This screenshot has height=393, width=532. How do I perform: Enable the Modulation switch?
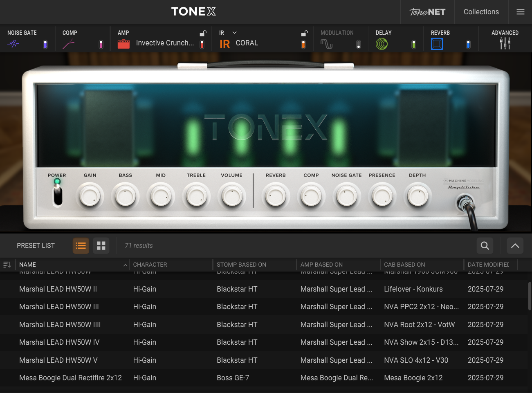pos(359,44)
